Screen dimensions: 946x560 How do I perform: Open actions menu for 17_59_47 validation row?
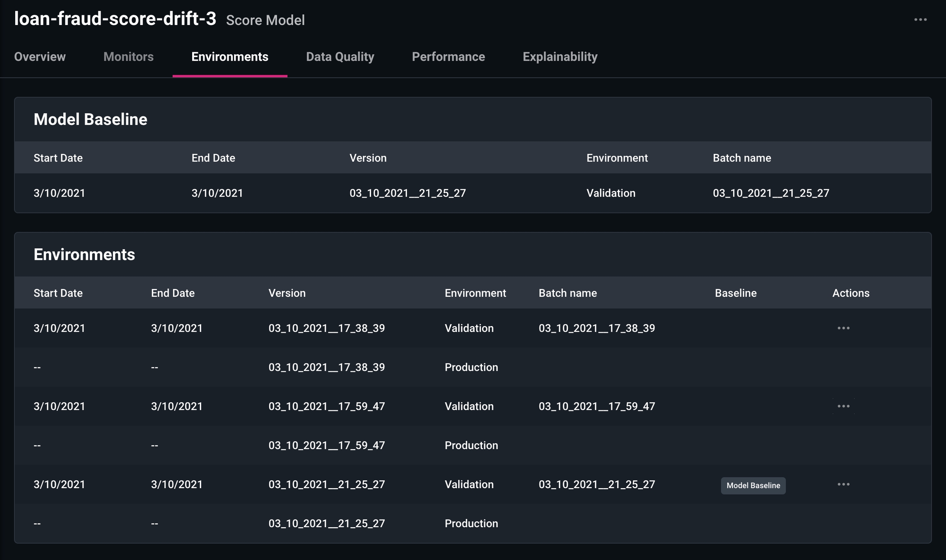coord(843,406)
